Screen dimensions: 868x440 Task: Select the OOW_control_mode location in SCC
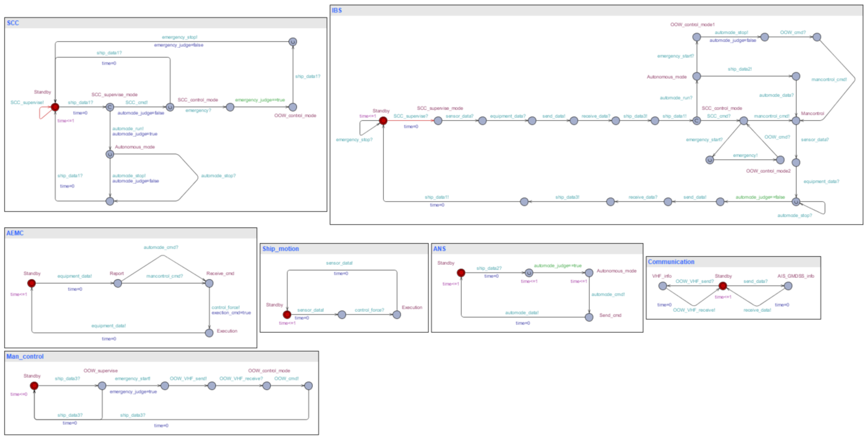293,107
